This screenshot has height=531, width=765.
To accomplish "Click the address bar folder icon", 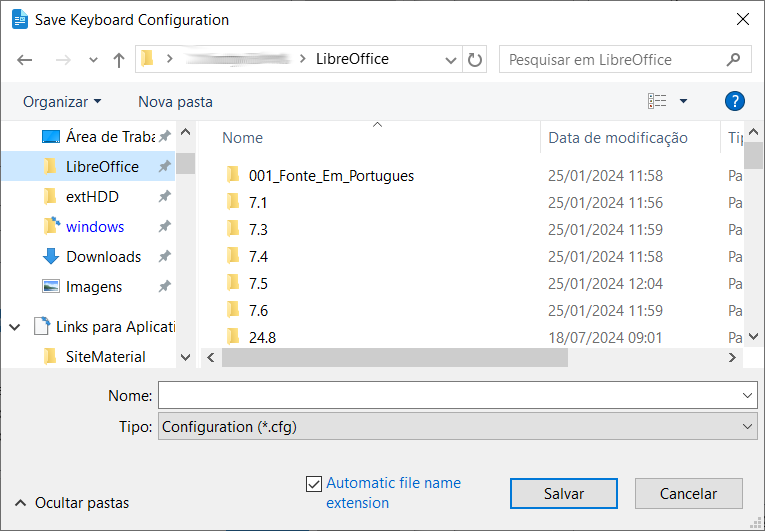I will tap(147, 59).
